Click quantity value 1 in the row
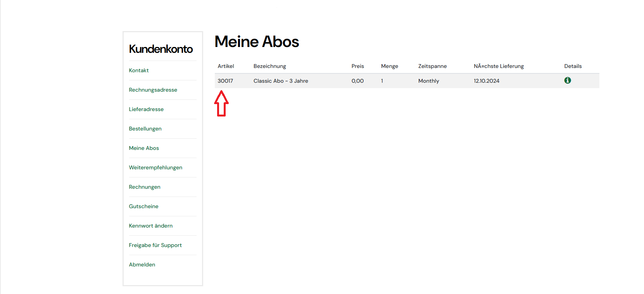The width and height of the screenshot is (644, 294). pos(382,81)
